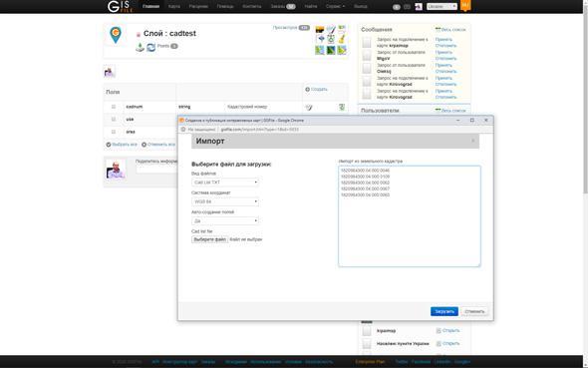Screen dimensions: 588x368
Task: Click the green recycle layer tool icon
Action: pos(331,39)
